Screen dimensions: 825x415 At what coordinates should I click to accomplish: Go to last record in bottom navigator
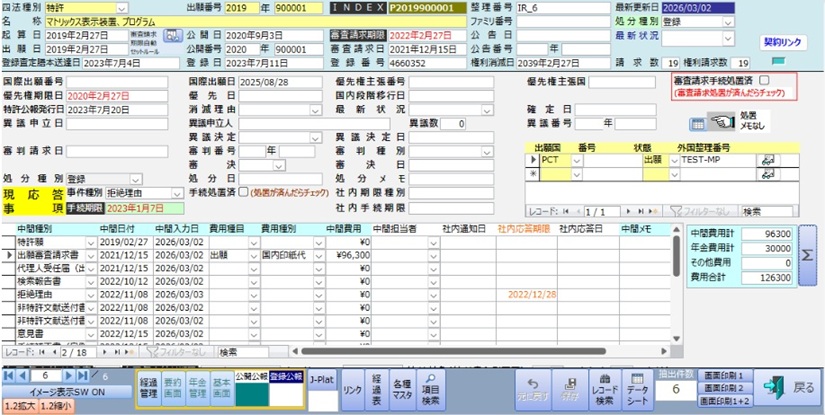pyautogui.click(x=83, y=376)
